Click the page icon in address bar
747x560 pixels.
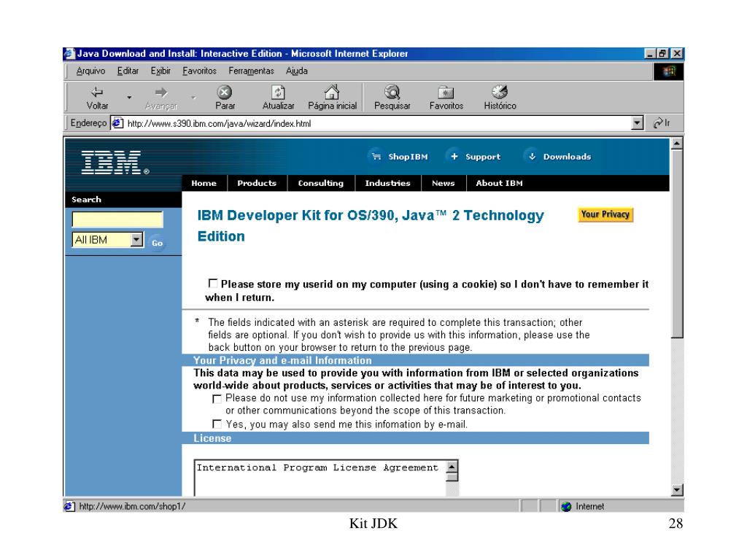(x=117, y=123)
